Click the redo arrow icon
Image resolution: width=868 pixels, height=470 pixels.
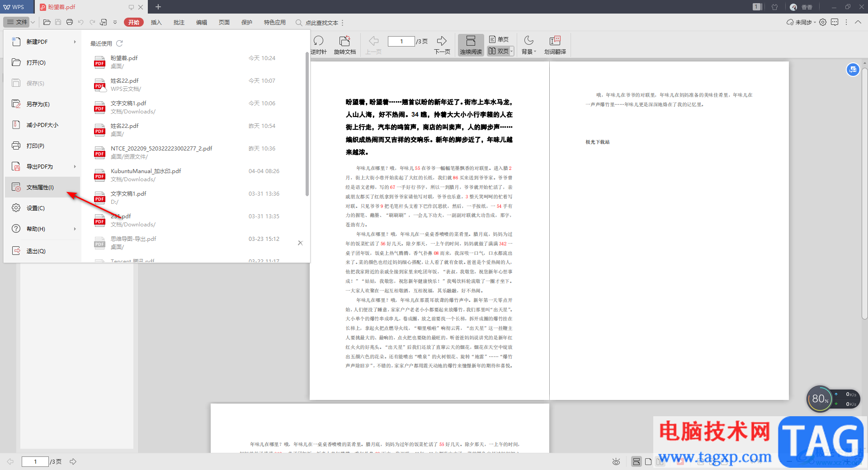92,22
